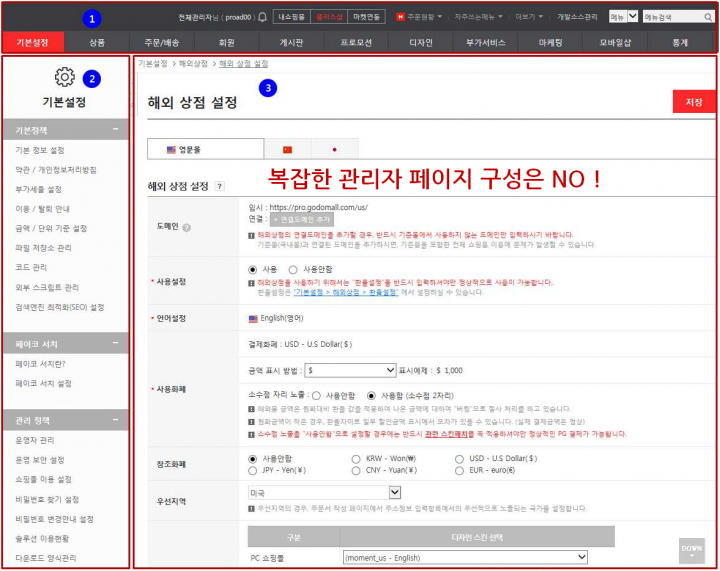This screenshot has width=720, height=571.
Task: Open the 메뉴 dropdown in top bar
Action: pyautogui.click(x=624, y=17)
